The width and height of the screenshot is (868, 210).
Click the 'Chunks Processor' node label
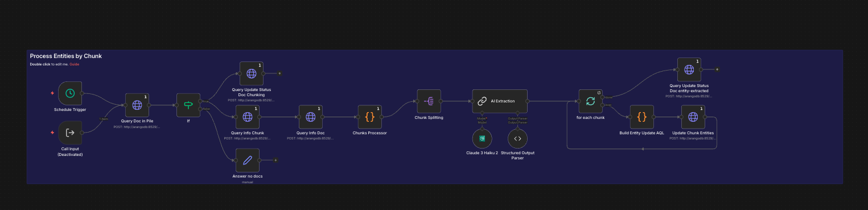click(x=369, y=133)
